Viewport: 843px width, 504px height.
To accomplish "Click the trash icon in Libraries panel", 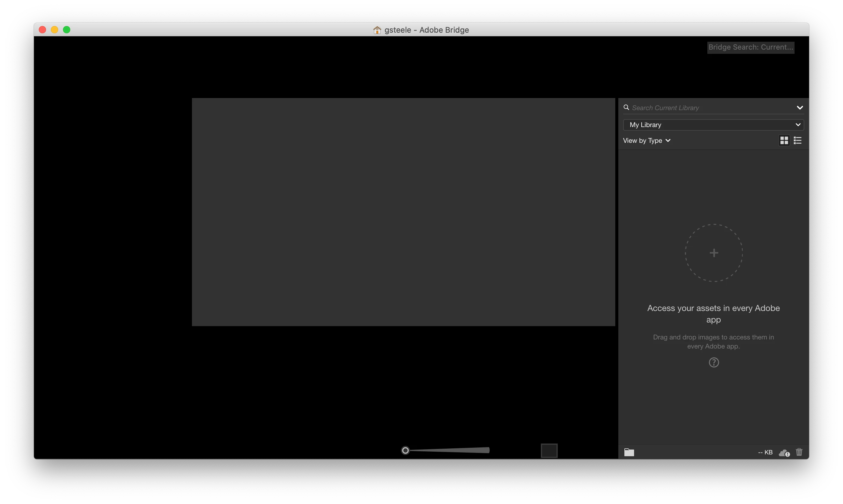I will tap(799, 452).
